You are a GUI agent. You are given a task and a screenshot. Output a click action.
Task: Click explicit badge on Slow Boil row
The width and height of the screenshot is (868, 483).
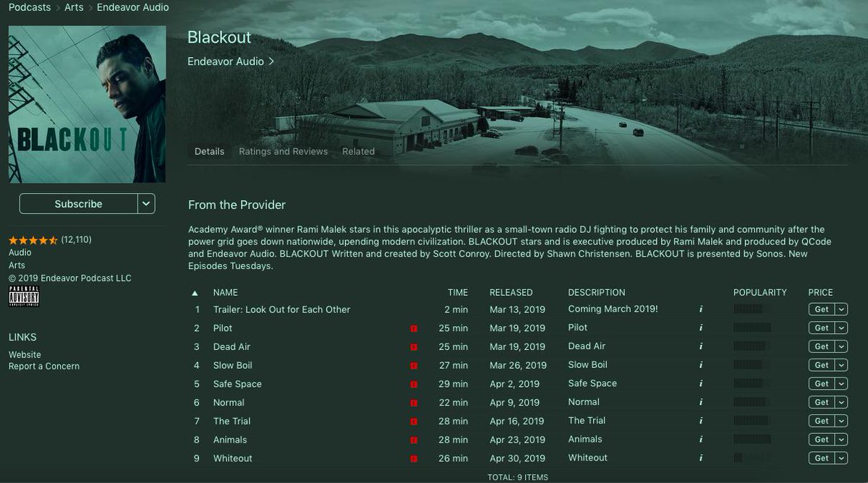click(x=414, y=366)
